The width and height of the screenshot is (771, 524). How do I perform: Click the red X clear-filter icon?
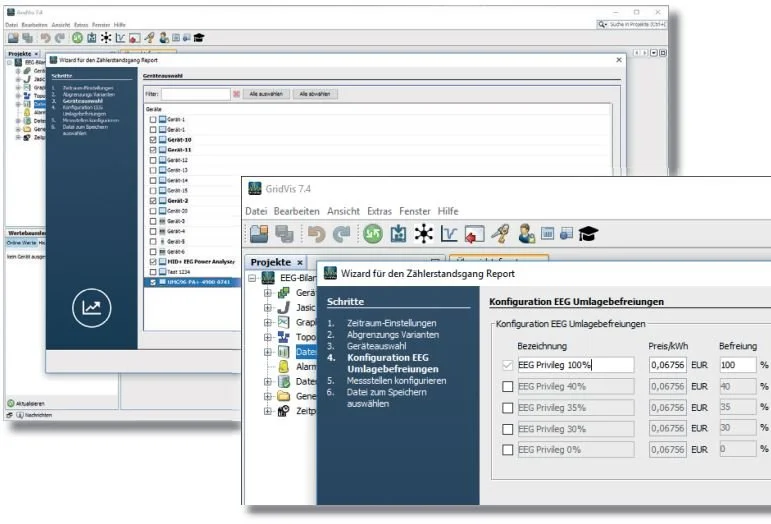(236, 94)
